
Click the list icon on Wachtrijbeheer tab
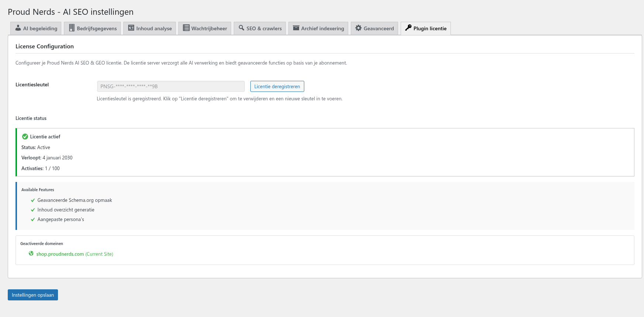(x=186, y=28)
